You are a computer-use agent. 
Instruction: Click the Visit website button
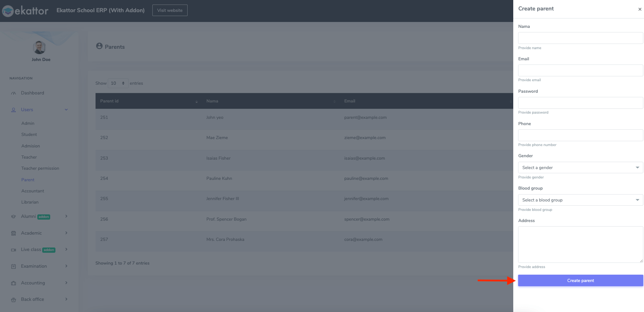tap(170, 10)
